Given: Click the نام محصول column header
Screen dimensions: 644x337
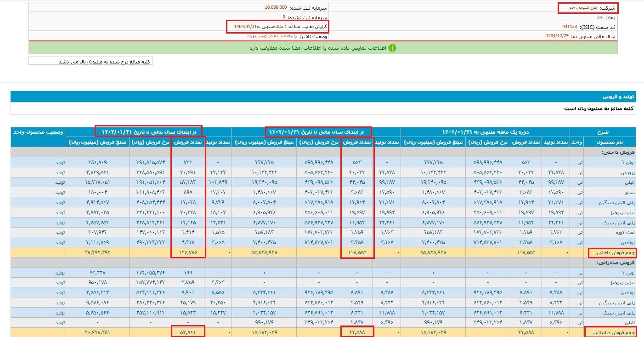Looking at the screenshot, I should point(610,142).
